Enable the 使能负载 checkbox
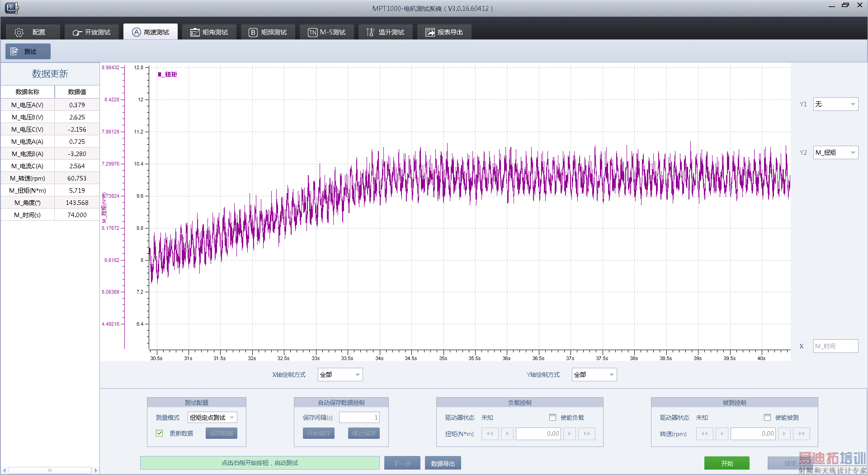 point(552,418)
